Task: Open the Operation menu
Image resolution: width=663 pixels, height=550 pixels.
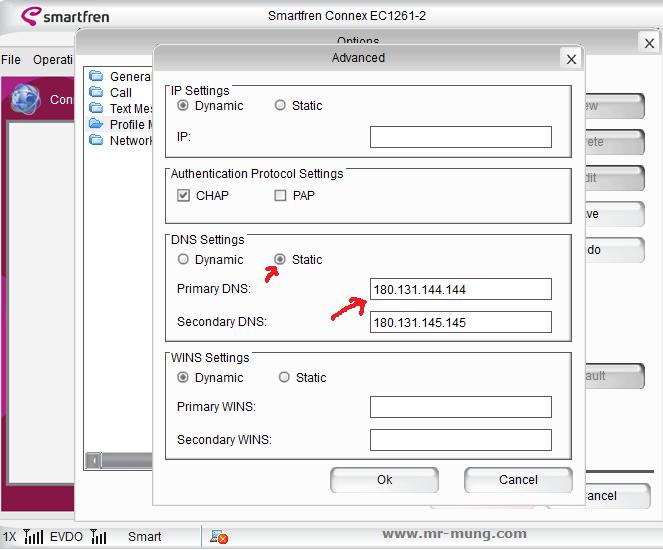Action: 53,60
